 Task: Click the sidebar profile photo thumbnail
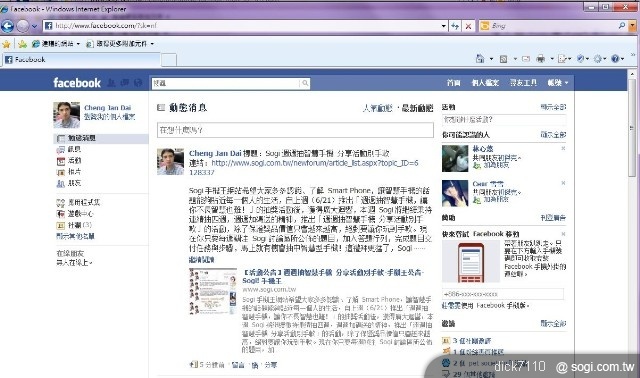tap(67, 115)
